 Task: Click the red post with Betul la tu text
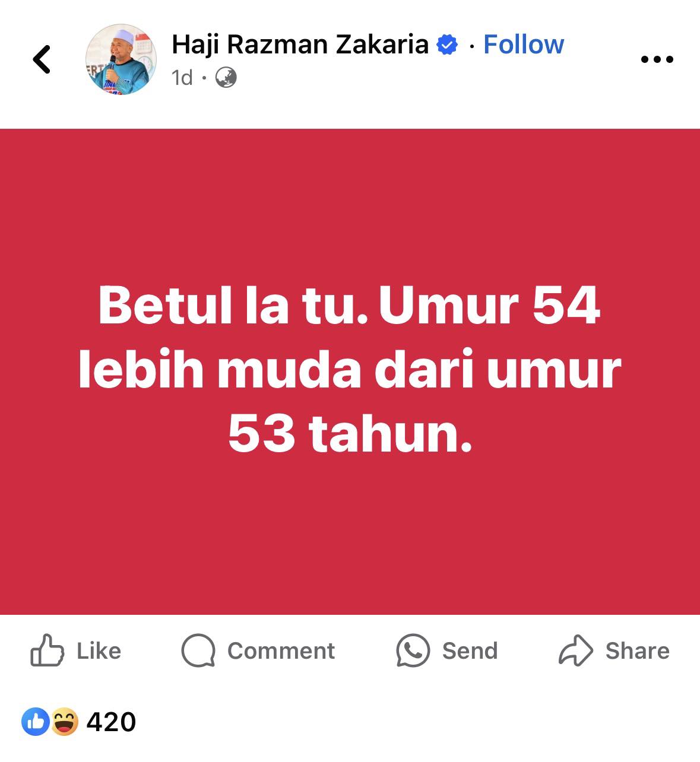(x=350, y=372)
